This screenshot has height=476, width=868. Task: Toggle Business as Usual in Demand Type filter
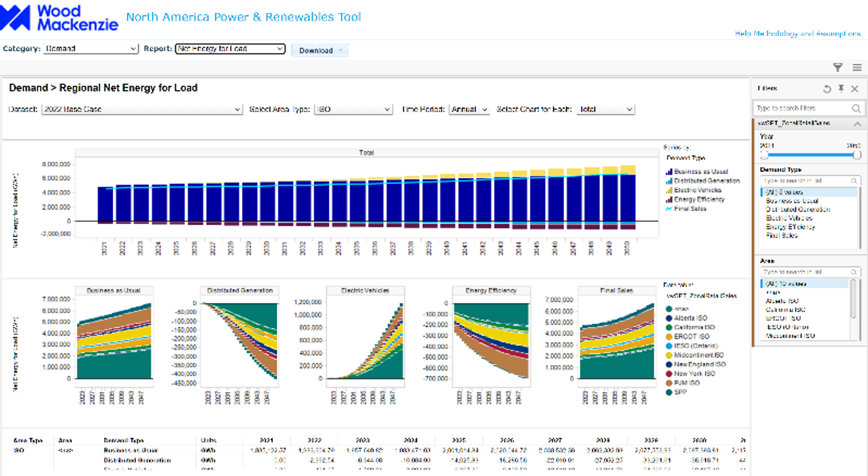[x=792, y=201]
